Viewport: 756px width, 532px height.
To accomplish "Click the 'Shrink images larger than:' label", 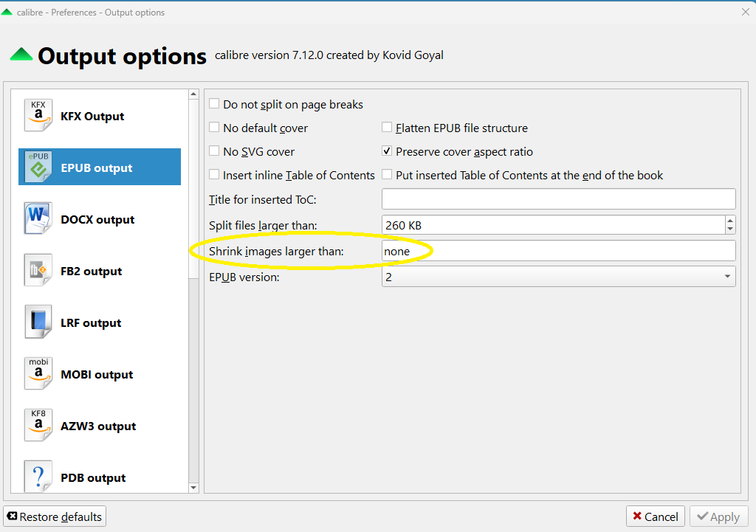I will coord(276,251).
